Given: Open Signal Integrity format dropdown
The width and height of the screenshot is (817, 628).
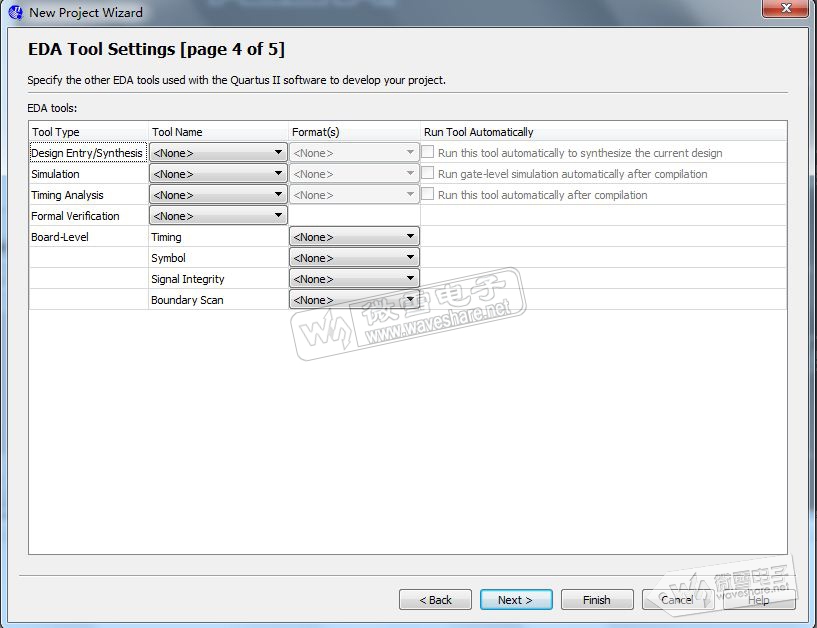Looking at the screenshot, I should pos(354,278).
